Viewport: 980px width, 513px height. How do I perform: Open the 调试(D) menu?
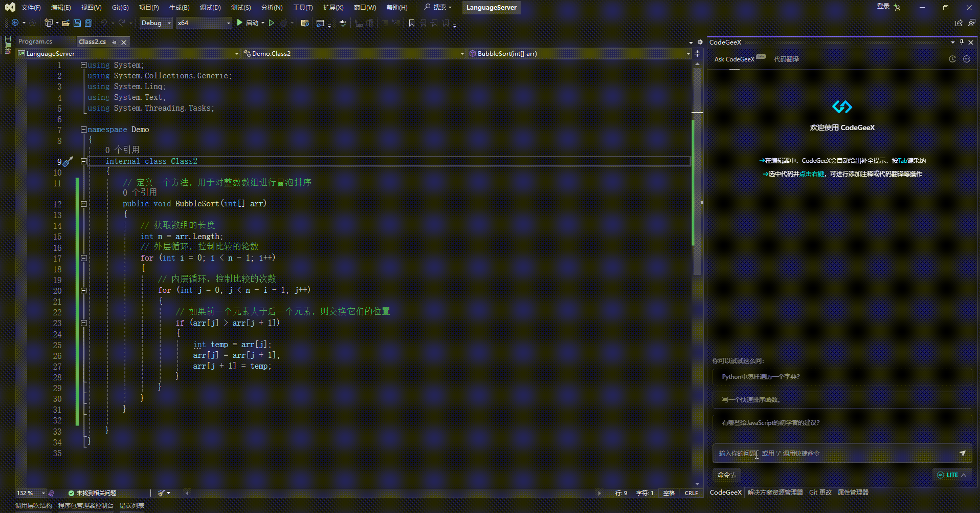coord(210,8)
